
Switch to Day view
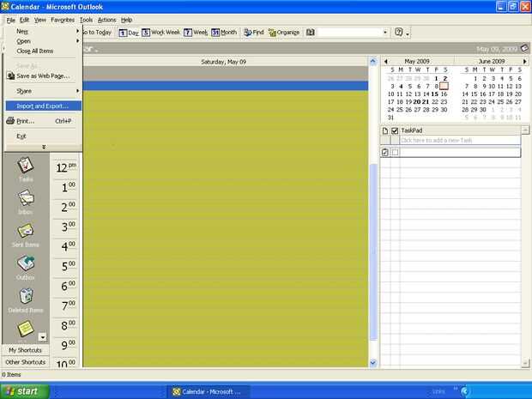coord(129,33)
